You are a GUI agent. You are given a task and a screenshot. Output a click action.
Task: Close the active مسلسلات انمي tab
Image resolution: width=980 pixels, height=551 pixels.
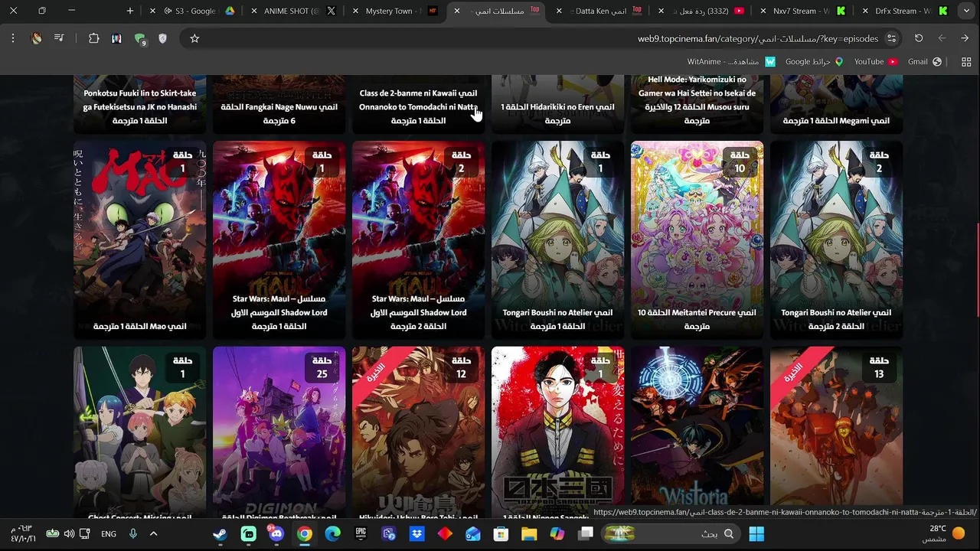point(457,11)
